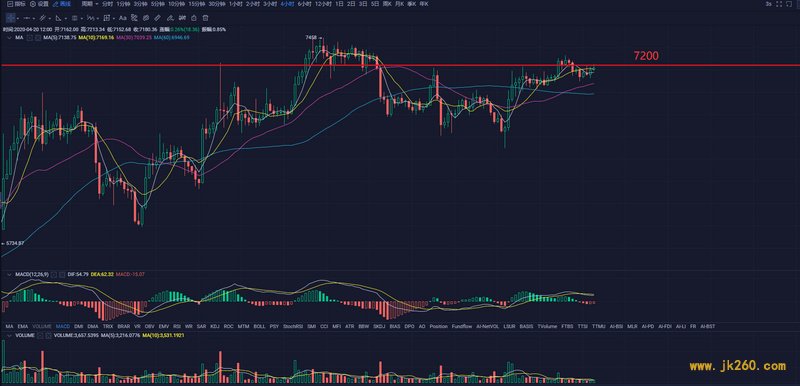Toggle the highlighted MACD indicator tab
Viewport: 800px width, 386px height.
[x=63, y=326]
